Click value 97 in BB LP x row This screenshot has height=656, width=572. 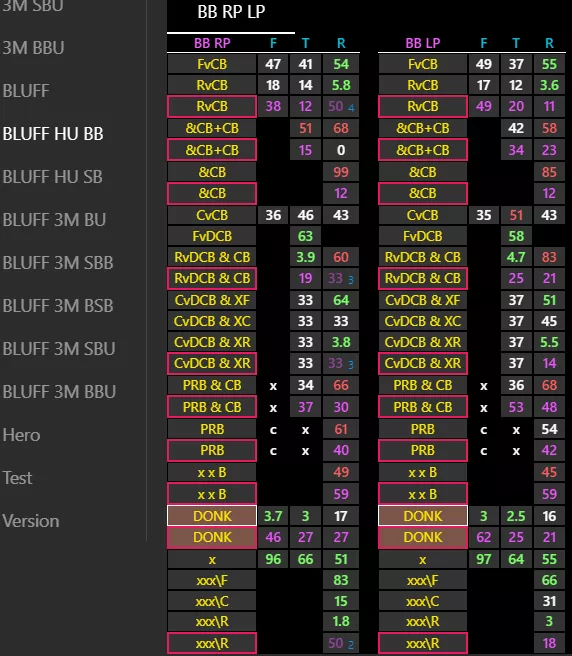click(x=484, y=559)
